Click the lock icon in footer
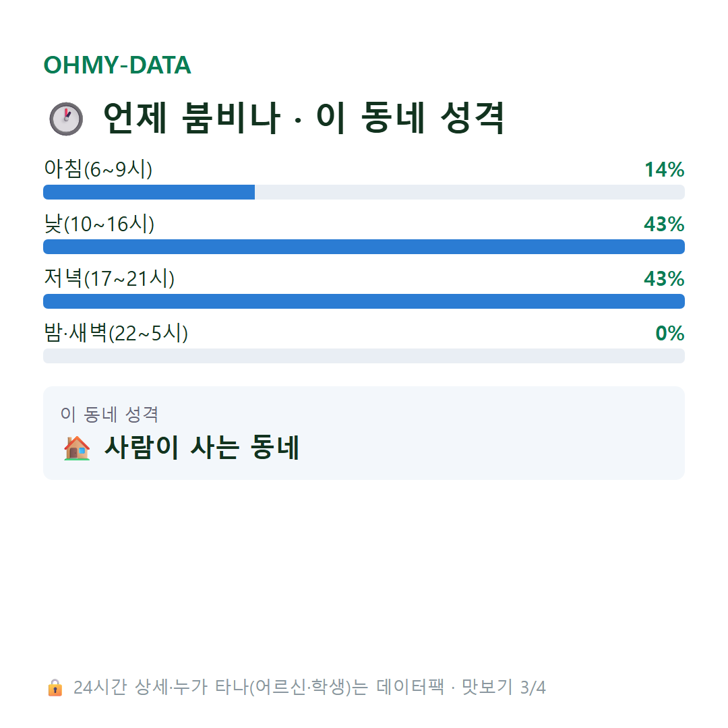Viewport: 728px width, 728px height. (55, 688)
